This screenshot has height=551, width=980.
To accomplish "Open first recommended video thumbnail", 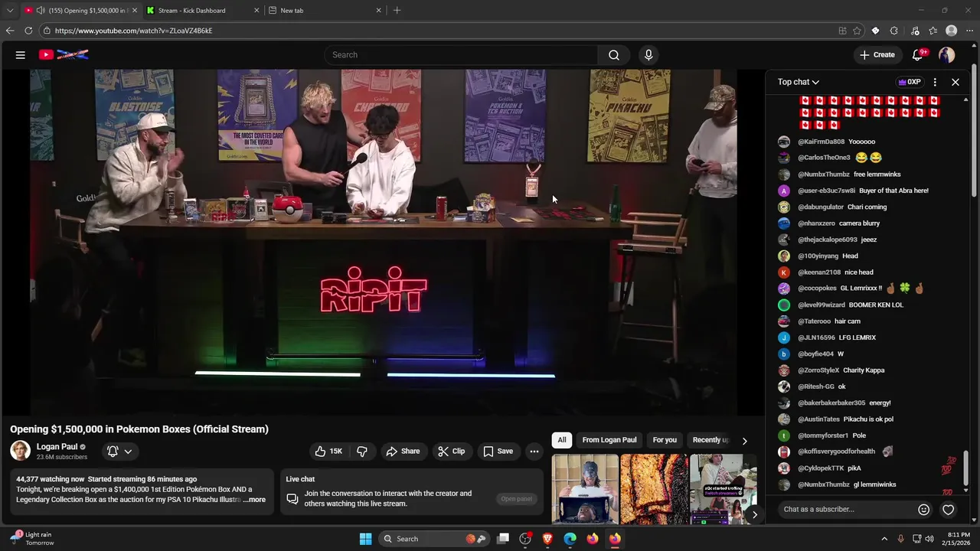I will (585, 490).
